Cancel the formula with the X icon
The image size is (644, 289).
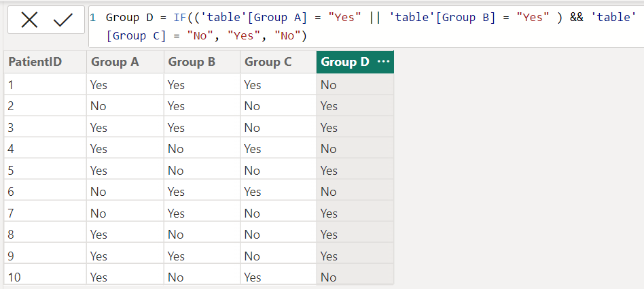[x=30, y=20]
